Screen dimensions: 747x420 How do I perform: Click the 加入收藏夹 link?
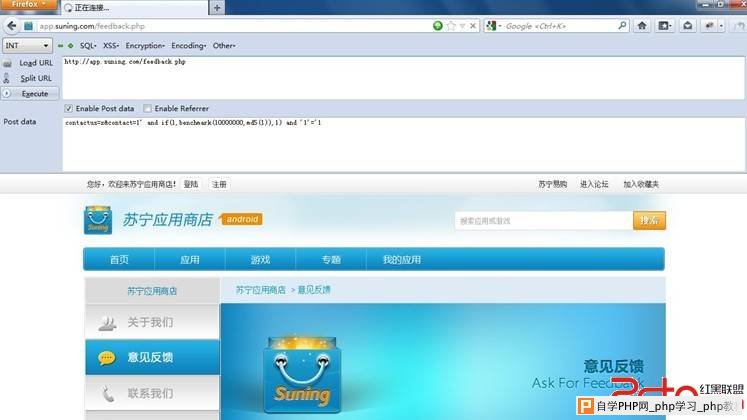[x=641, y=184]
